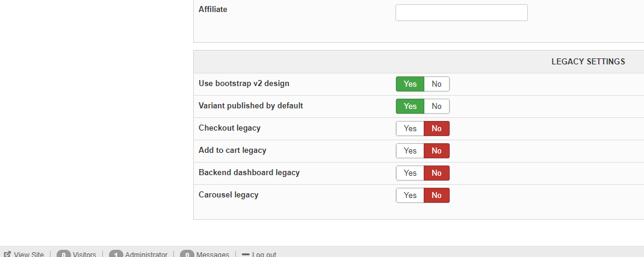Set Use bootstrap v2 design to No

pos(436,84)
